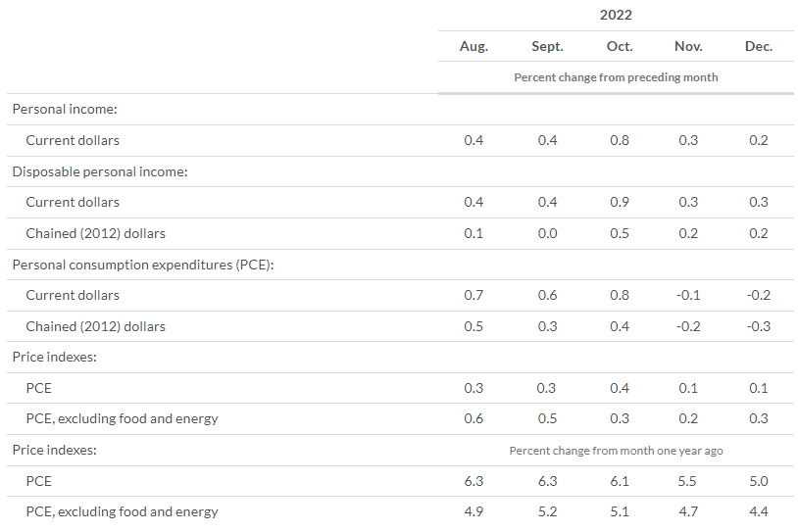The height and width of the screenshot is (532, 798).
Task: Select the Disposable personal income row label
Action: click(x=99, y=171)
